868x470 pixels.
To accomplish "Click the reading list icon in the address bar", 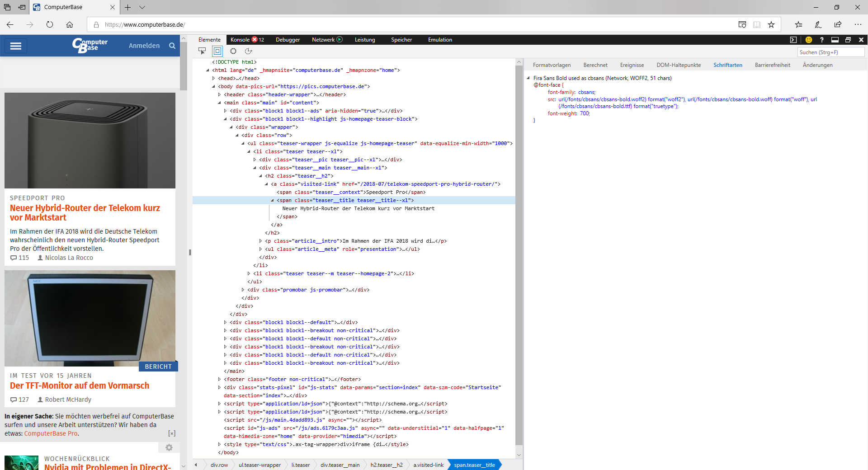I will 757,24.
